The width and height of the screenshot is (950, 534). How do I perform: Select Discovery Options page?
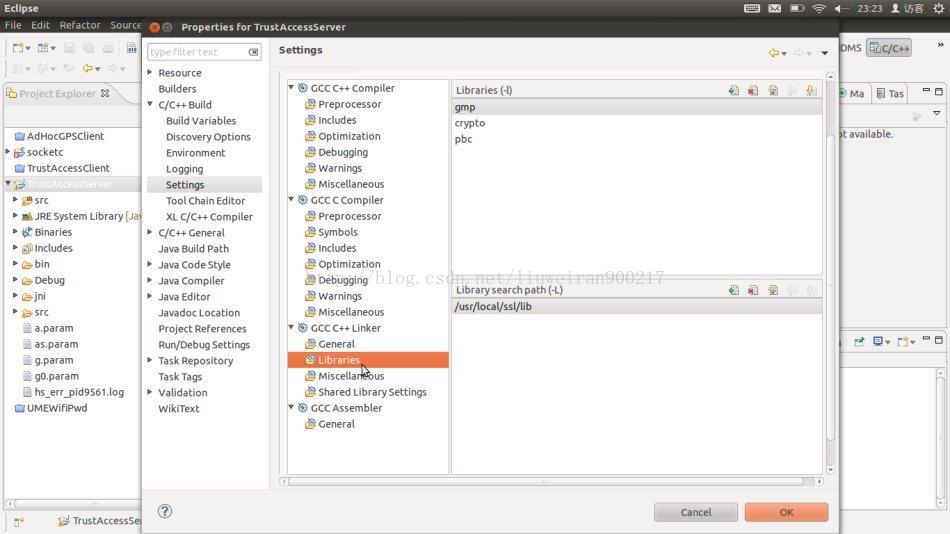coord(208,137)
